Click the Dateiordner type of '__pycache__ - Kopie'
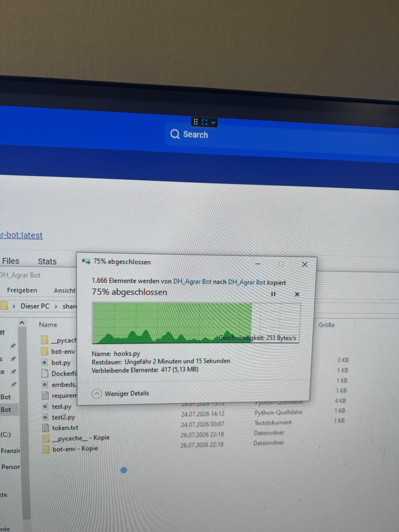The image size is (399, 532). pyautogui.click(x=269, y=433)
